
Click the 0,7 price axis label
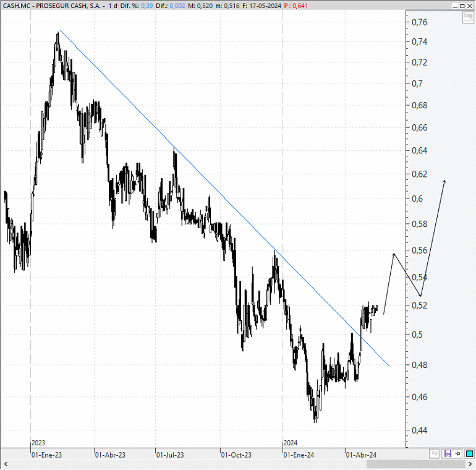(x=417, y=83)
